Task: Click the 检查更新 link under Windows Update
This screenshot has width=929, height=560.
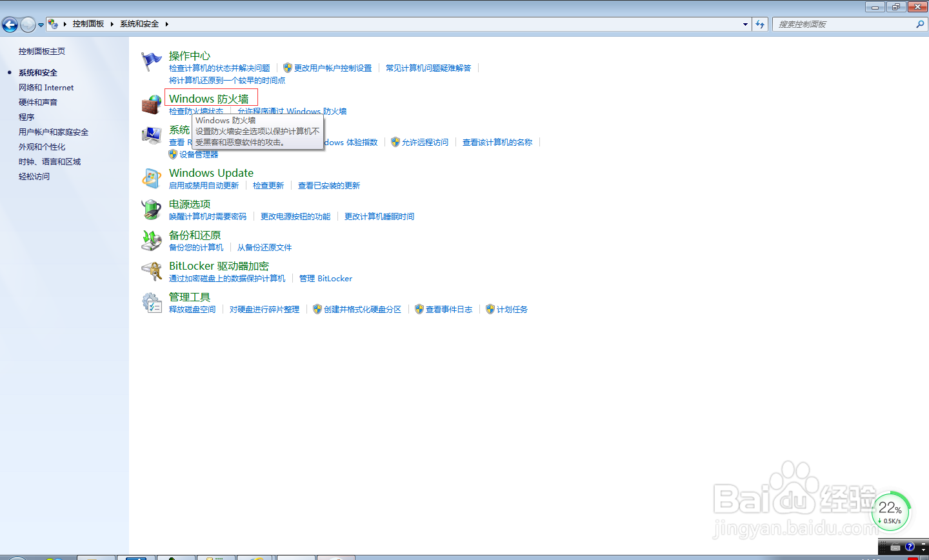Action: (268, 185)
